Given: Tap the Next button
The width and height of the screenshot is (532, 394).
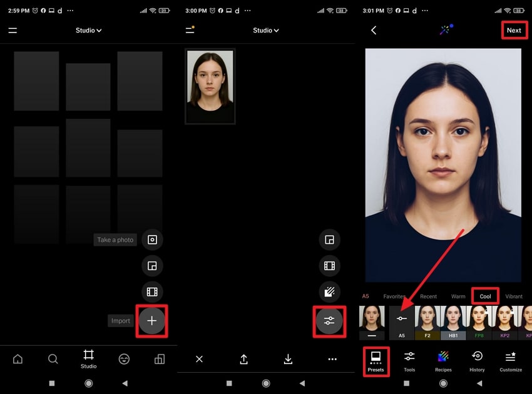Looking at the screenshot, I should 514,30.
